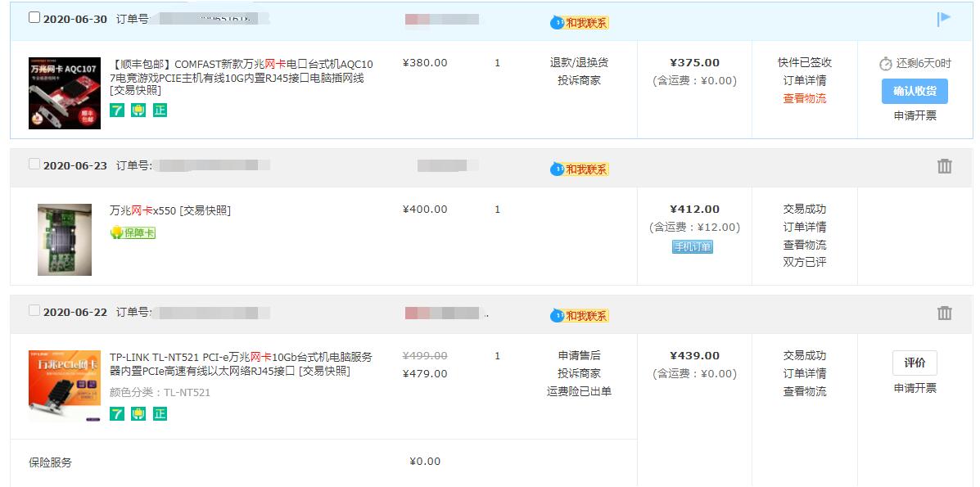
Task: Click the 正品 badge under the TP-LINK product title
Action: coord(159,414)
